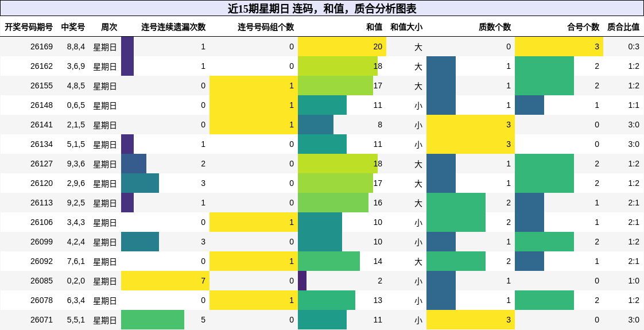Click winning numbers 2,9,6
The height and width of the screenshot is (330, 644).
pyautogui.click(x=76, y=183)
